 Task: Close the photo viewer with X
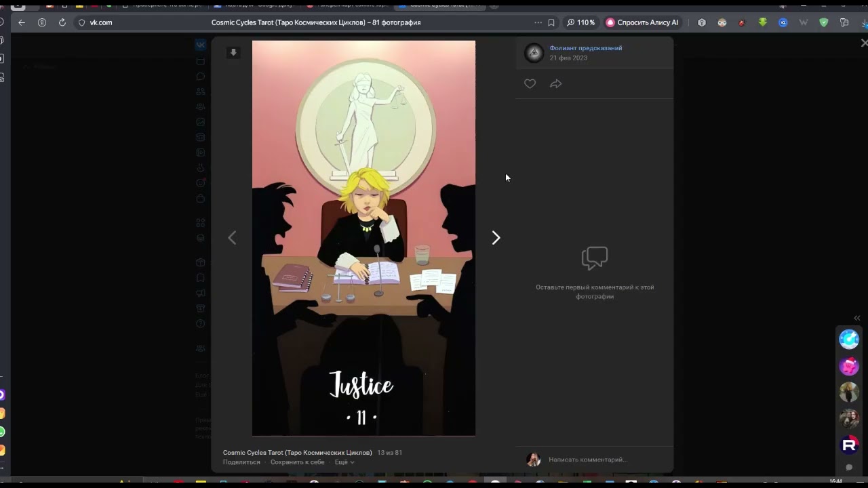click(x=864, y=43)
